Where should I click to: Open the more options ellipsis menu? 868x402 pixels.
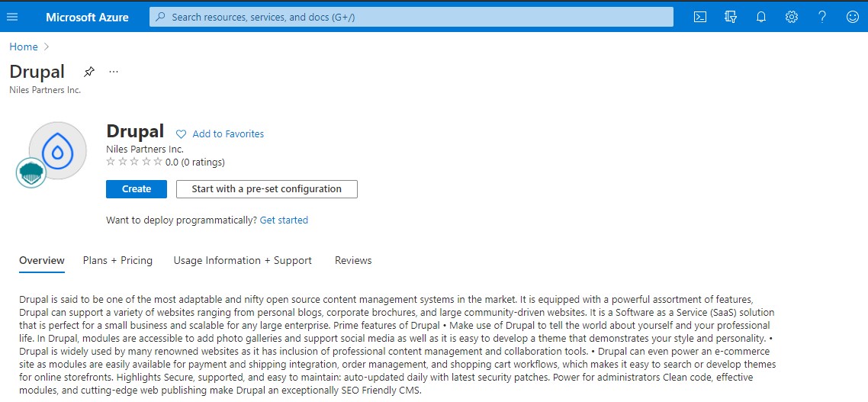coord(114,72)
